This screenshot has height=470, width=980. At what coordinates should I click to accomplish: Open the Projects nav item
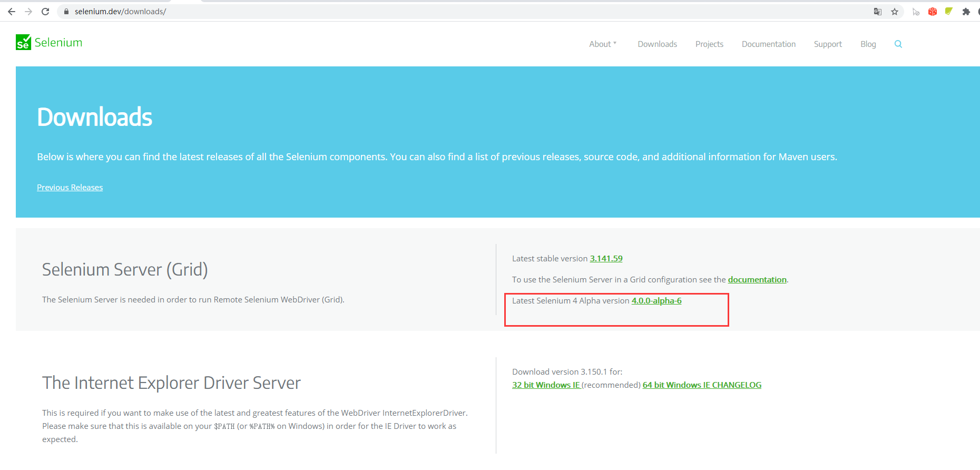point(709,44)
